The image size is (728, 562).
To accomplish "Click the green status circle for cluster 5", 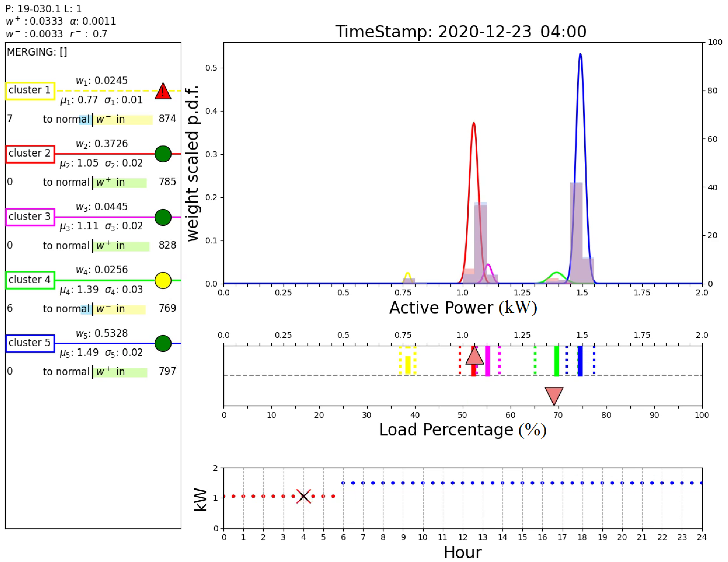I will (x=163, y=343).
